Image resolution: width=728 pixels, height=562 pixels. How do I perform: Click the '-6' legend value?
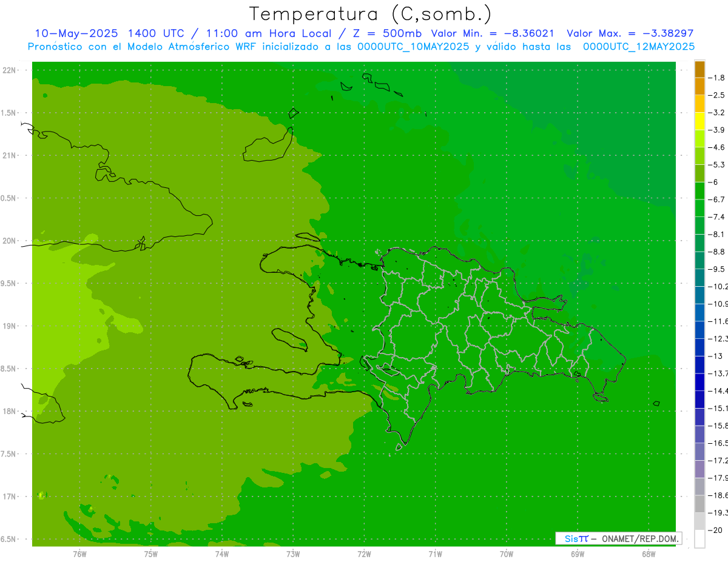pos(715,182)
